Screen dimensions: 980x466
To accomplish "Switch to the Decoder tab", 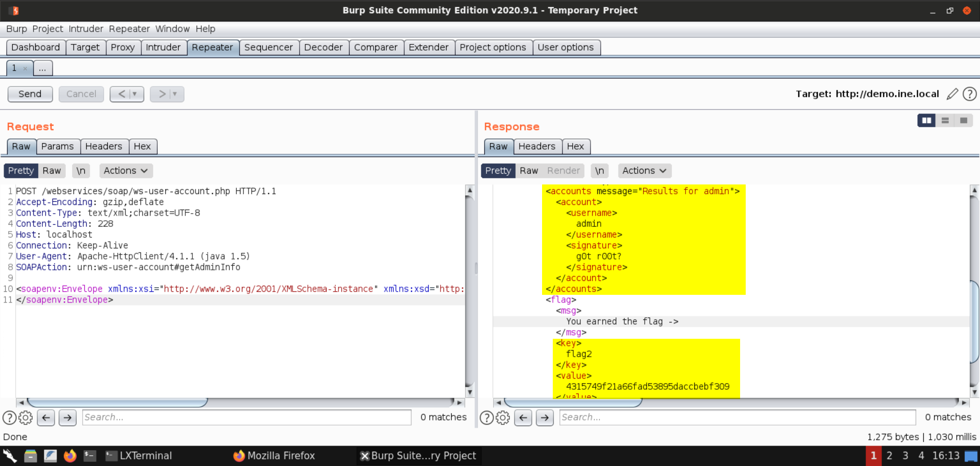I will (323, 48).
